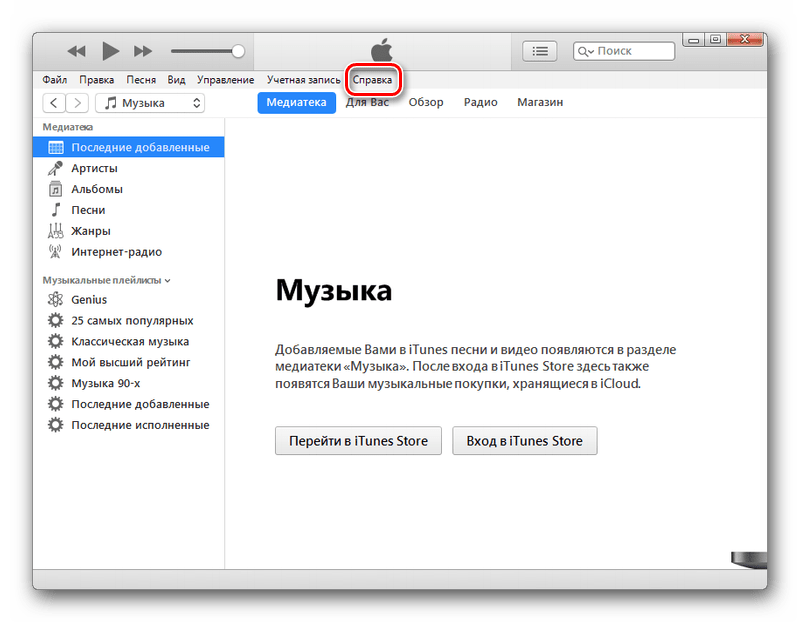The width and height of the screenshot is (800, 622).
Task: Open the Классическая музыка playlist
Action: (x=129, y=341)
